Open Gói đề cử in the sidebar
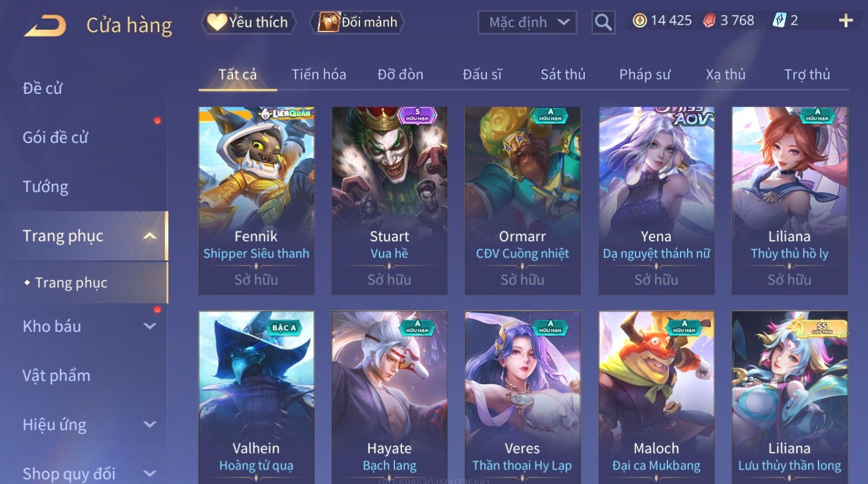This screenshot has width=868, height=484. pos(55,137)
